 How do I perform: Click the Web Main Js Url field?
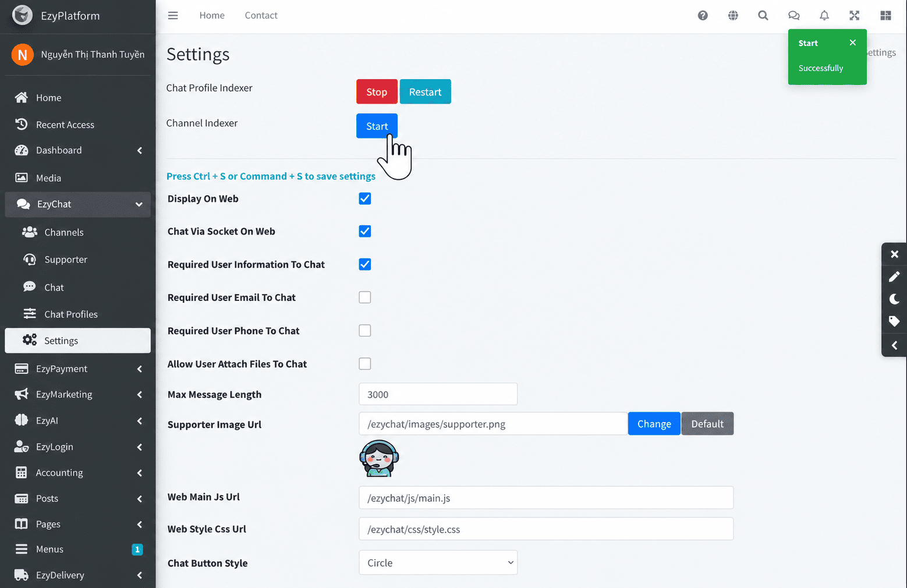pyautogui.click(x=546, y=498)
